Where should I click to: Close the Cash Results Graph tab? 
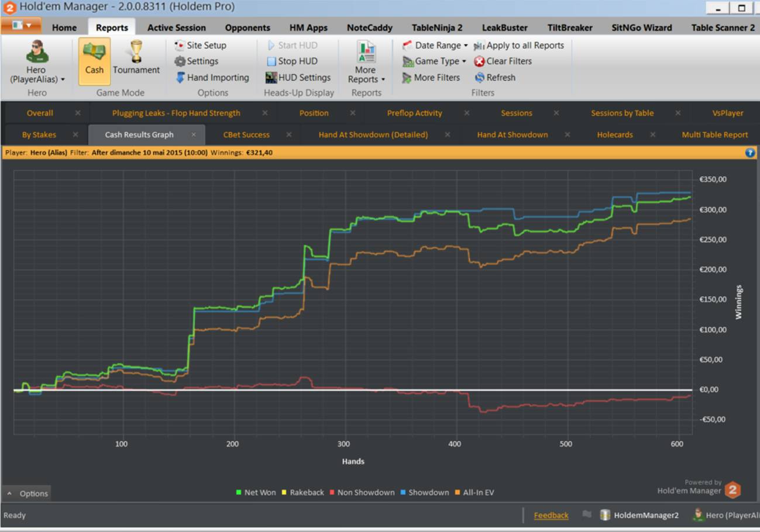click(x=194, y=134)
